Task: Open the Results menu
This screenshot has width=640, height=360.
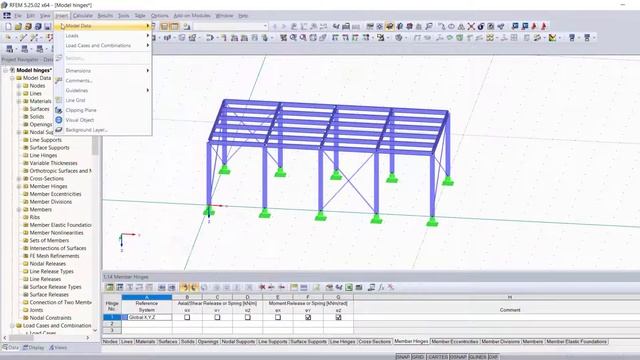Action: pos(105,16)
